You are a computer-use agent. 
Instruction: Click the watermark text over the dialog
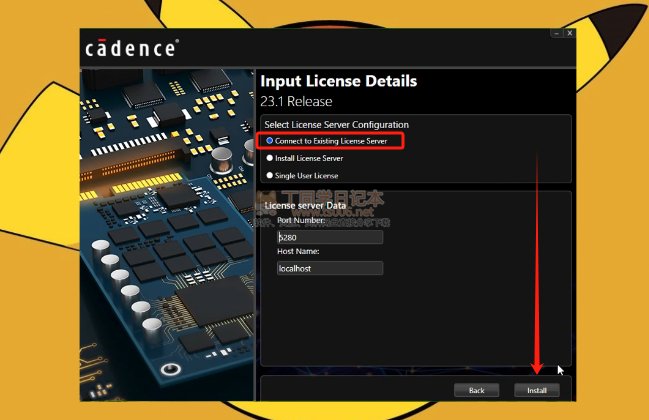[330, 211]
